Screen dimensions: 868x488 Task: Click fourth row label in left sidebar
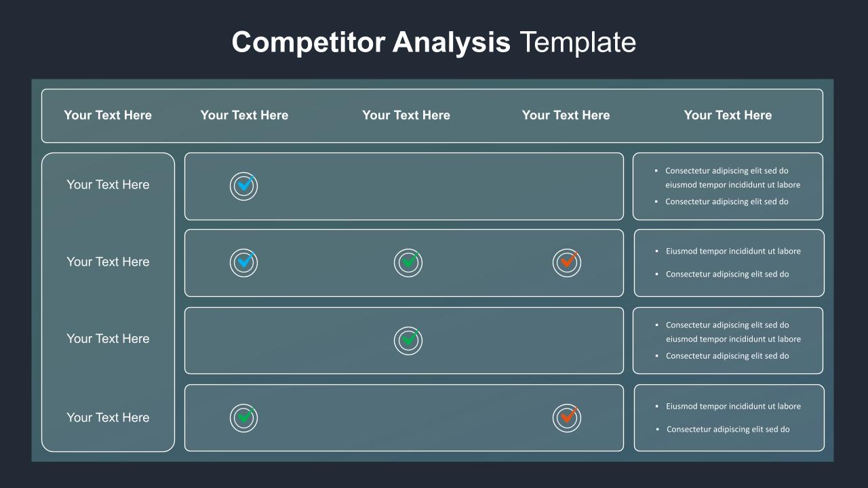tap(108, 418)
